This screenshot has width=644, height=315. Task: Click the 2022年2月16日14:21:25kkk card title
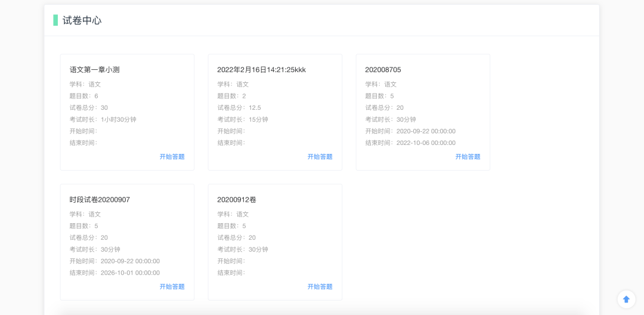click(262, 70)
